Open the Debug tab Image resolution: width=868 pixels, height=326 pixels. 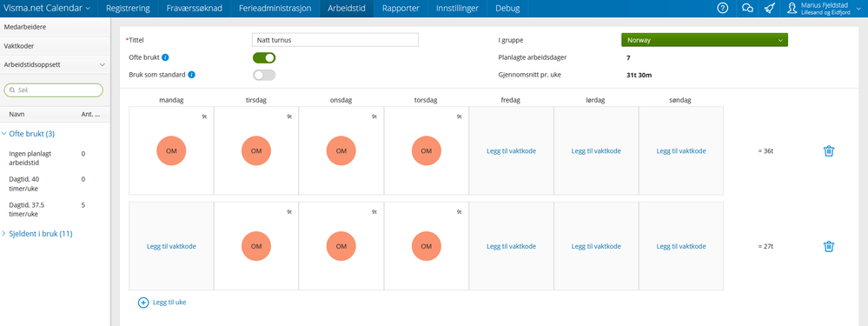[x=507, y=9]
